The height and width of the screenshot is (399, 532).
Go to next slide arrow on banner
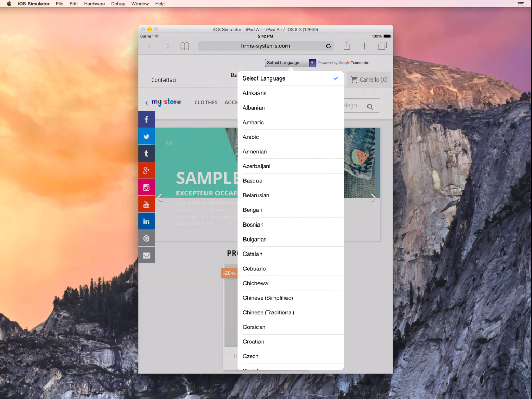[373, 197]
